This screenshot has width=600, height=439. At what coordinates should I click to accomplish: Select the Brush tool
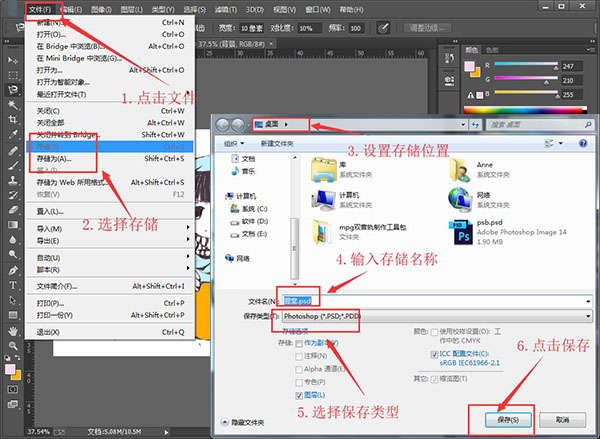click(13, 165)
